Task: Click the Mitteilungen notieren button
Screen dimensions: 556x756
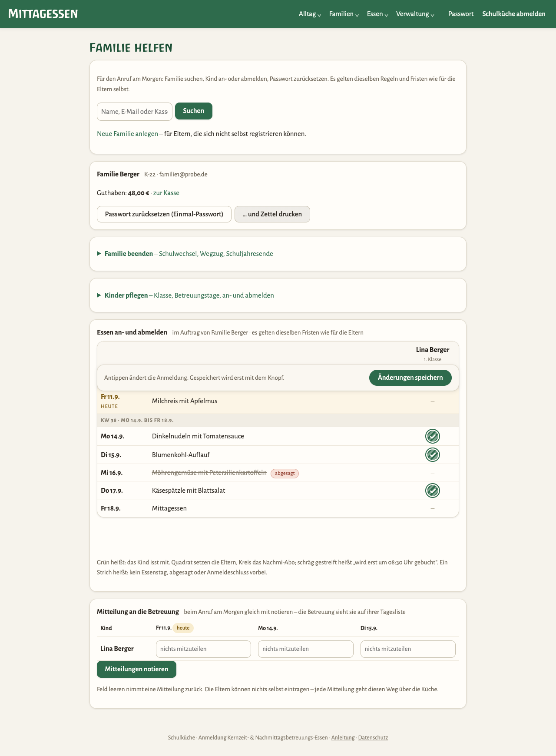Action: click(136, 669)
